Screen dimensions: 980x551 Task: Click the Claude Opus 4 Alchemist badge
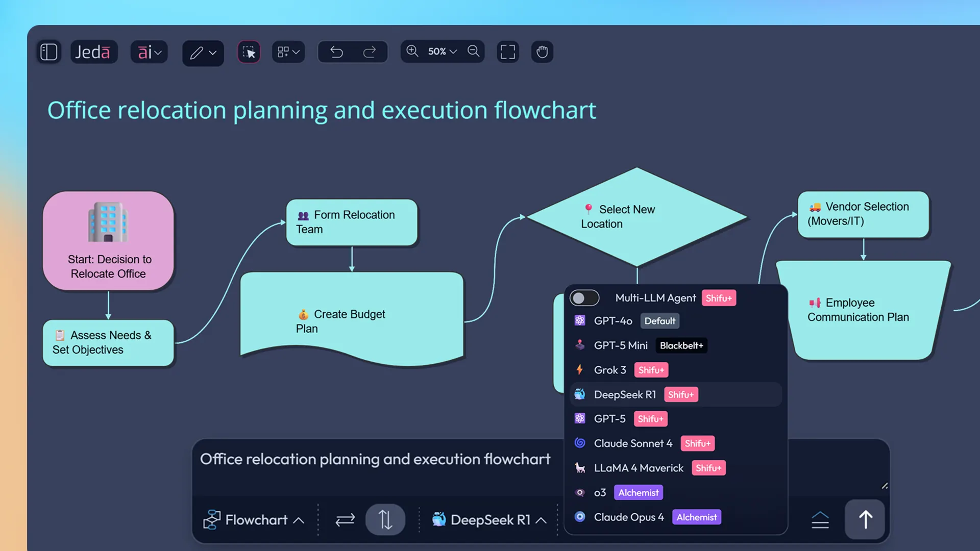696,517
